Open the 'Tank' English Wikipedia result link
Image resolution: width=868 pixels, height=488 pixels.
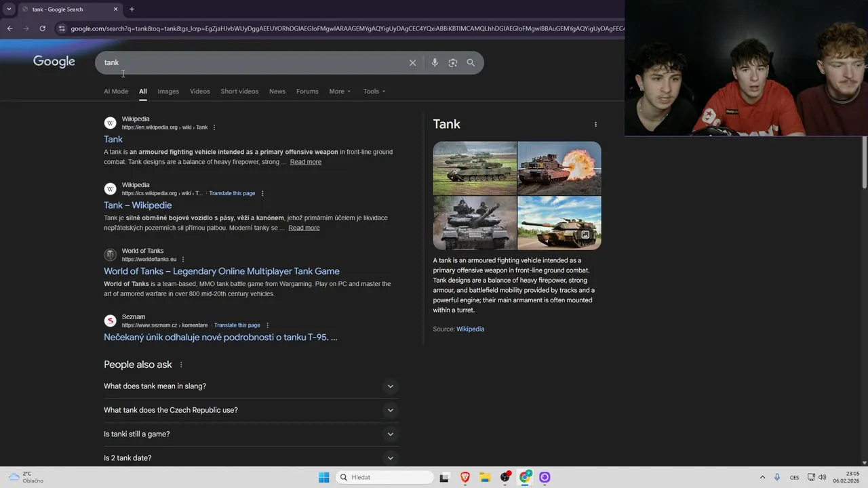point(113,140)
